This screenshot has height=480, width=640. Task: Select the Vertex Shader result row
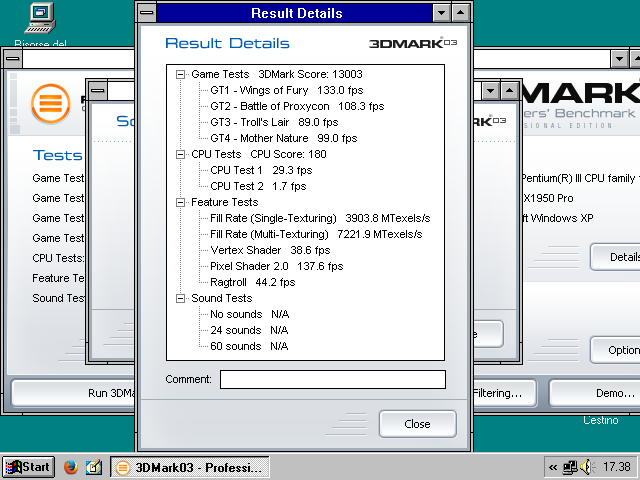[x=270, y=250]
